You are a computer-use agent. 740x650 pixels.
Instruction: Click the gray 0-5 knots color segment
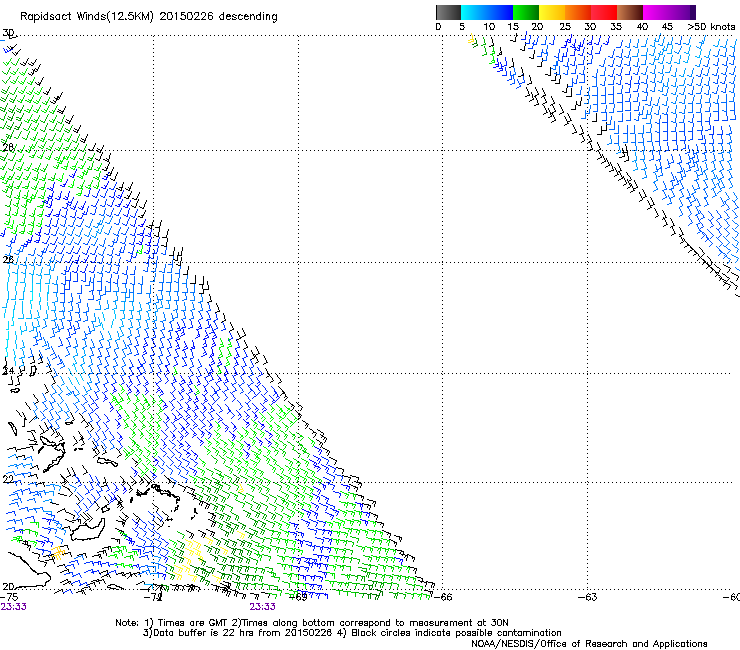[448, 12]
